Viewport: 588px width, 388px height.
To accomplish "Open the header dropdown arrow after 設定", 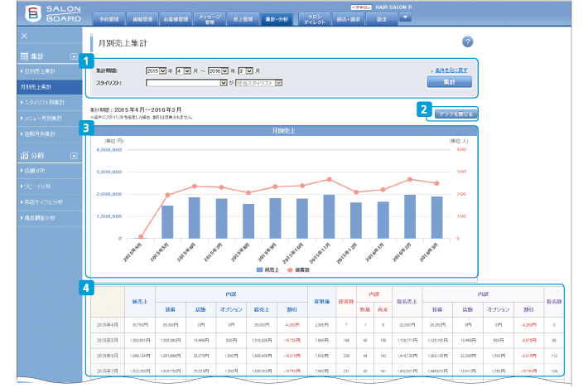I will click(404, 17).
